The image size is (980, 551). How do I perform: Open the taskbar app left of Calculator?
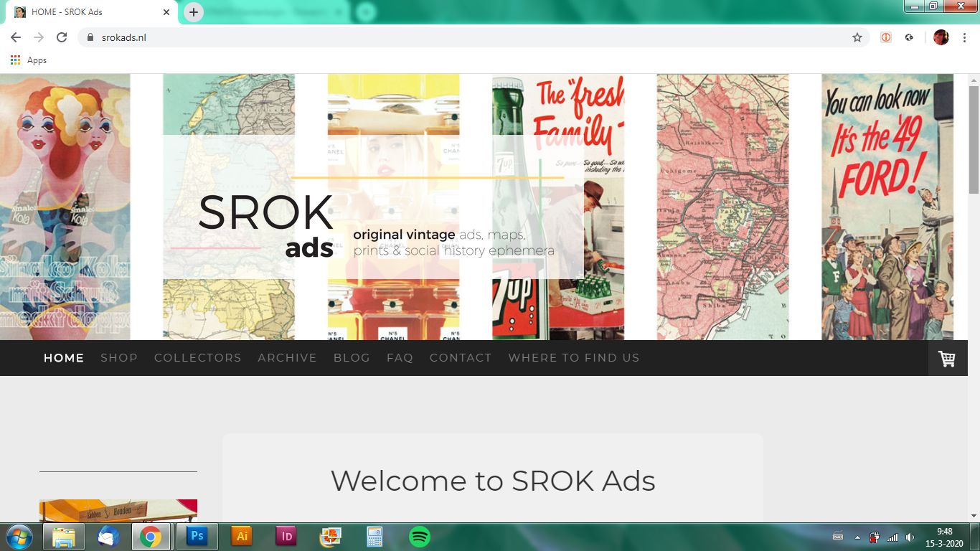point(331,537)
